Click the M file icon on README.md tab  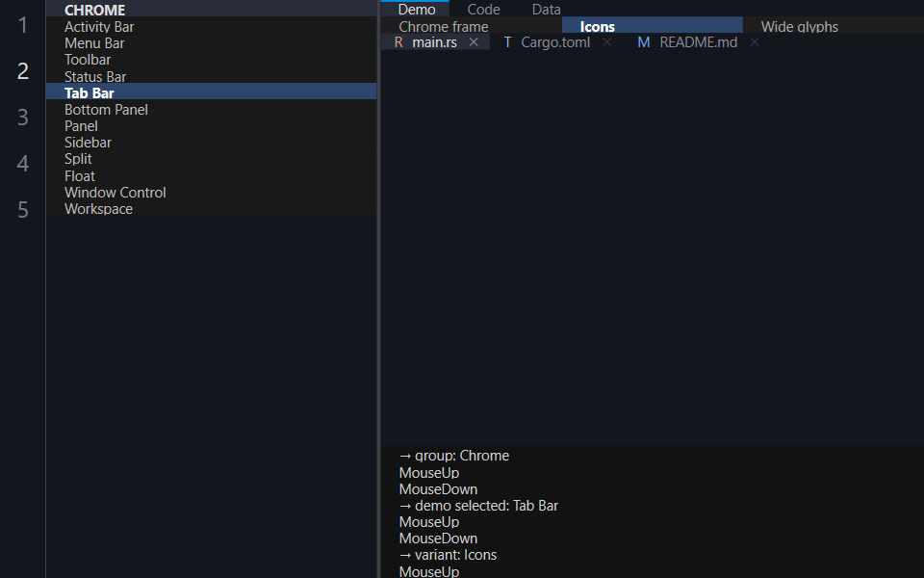click(644, 42)
